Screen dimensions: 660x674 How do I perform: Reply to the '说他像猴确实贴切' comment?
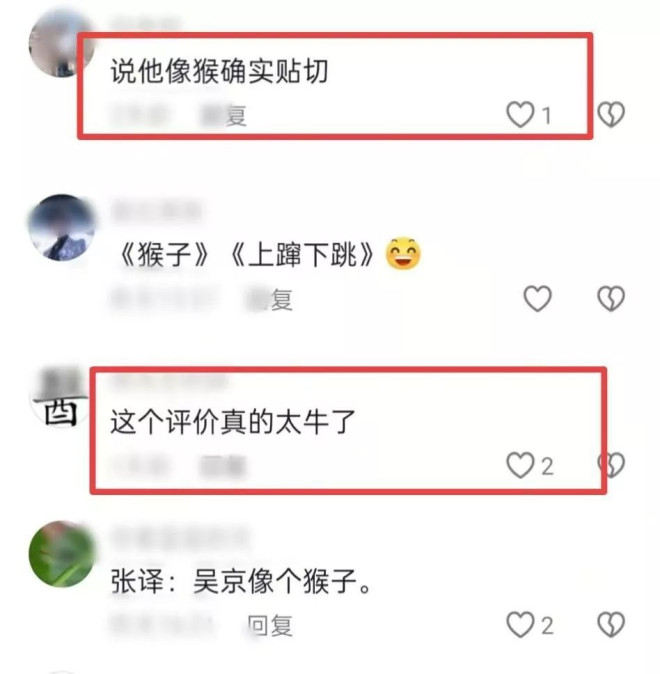pos(224,115)
